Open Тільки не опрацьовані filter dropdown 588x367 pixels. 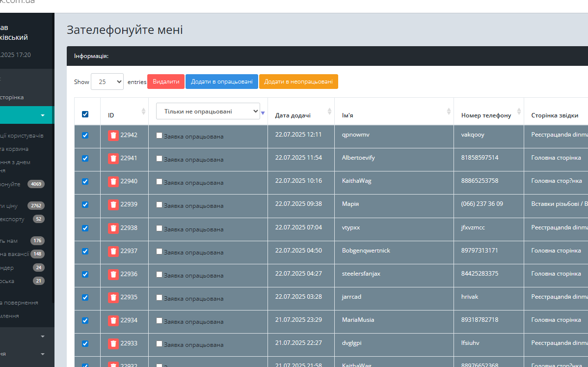(x=208, y=111)
